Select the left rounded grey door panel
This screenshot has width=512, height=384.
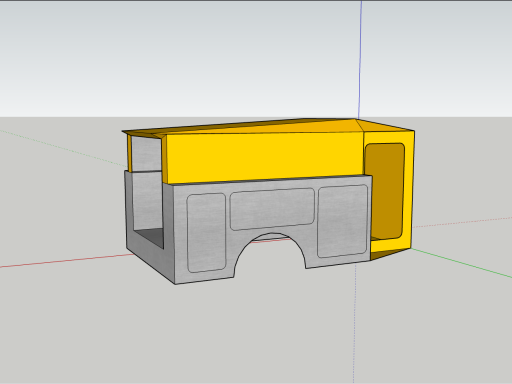(x=206, y=232)
